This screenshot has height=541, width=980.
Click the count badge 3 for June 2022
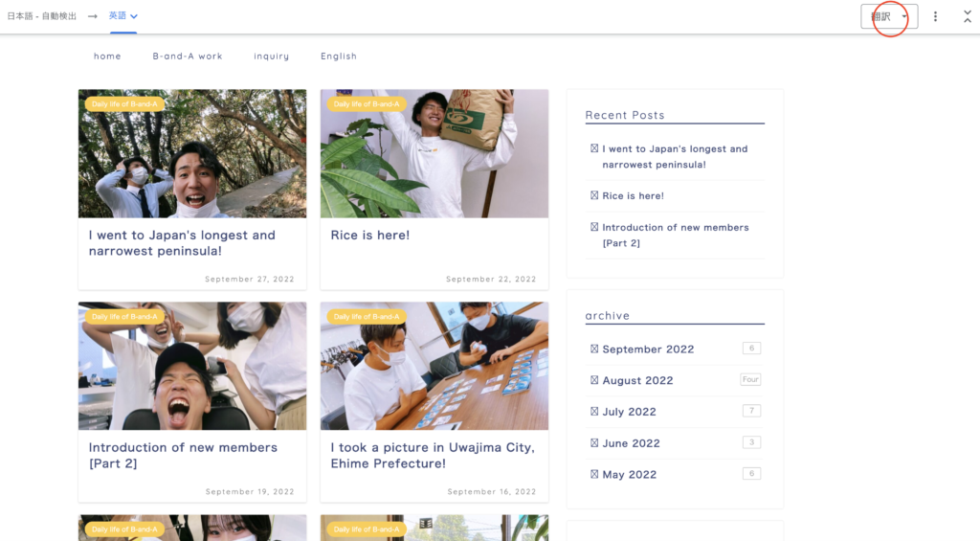click(x=751, y=442)
